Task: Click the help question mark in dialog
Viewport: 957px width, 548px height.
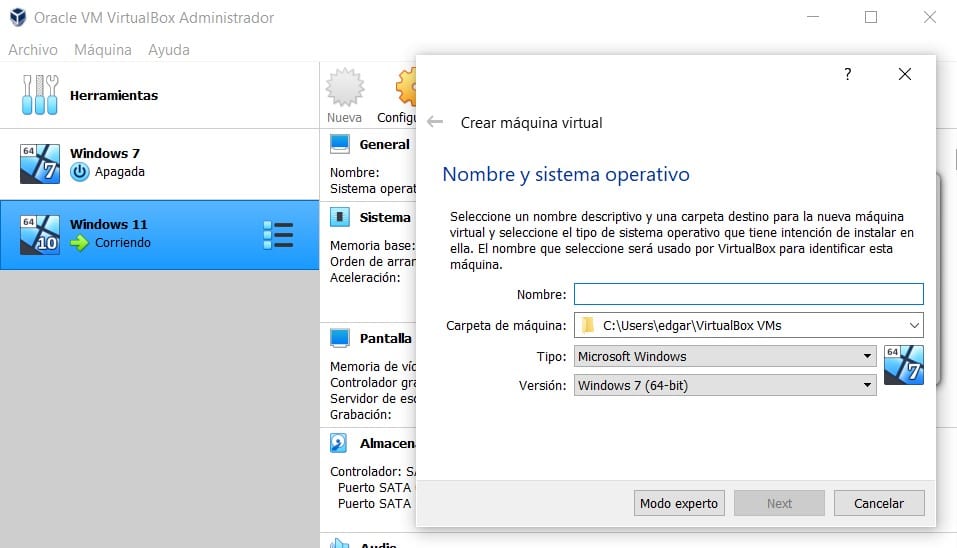Action: [x=848, y=74]
